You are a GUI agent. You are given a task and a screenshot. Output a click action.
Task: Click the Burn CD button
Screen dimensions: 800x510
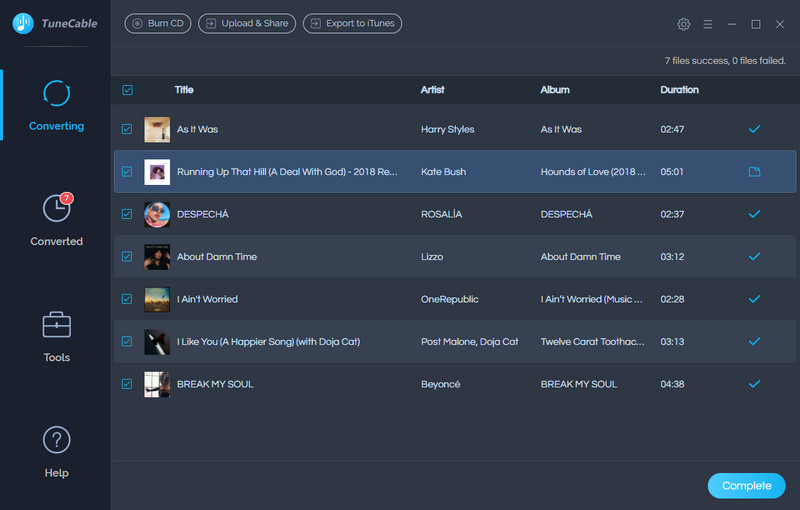pos(158,23)
